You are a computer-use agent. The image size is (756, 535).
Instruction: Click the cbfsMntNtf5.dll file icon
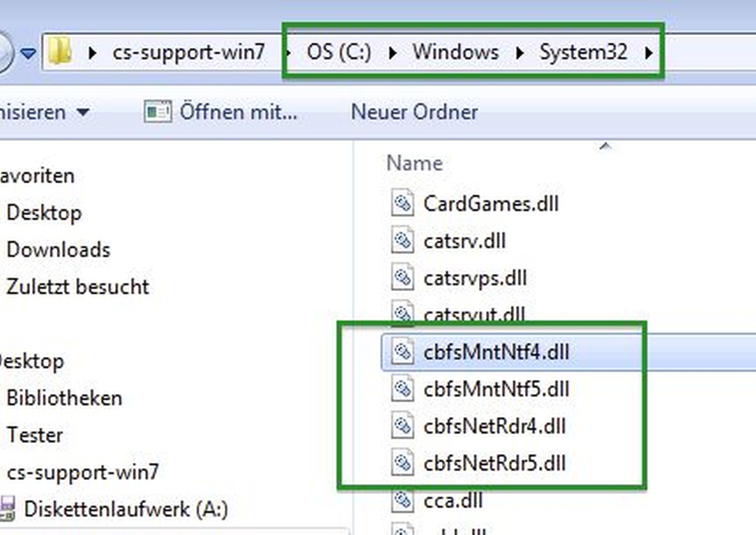pyautogui.click(x=402, y=389)
